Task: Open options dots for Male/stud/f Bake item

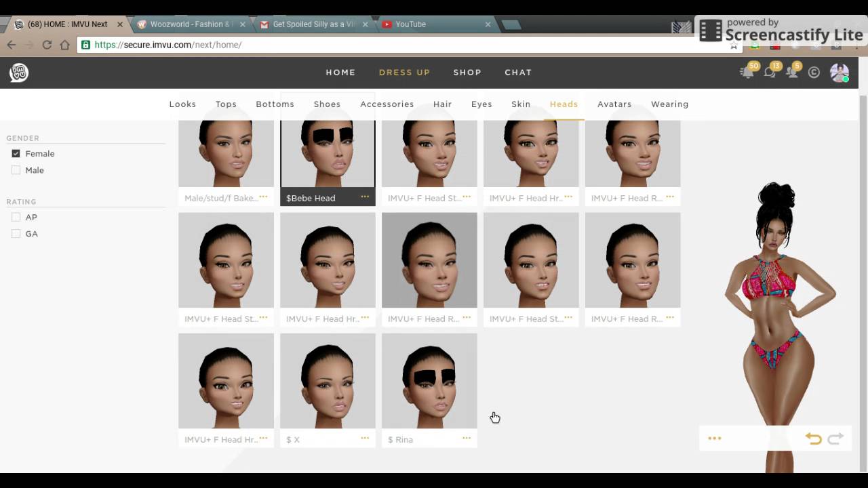Action: coord(263,197)
